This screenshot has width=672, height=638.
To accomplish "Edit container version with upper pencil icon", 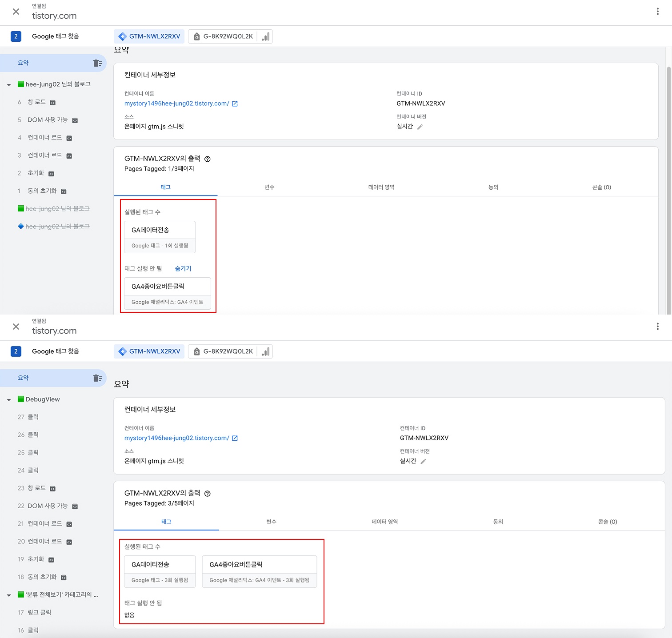I will pos(420,127).
